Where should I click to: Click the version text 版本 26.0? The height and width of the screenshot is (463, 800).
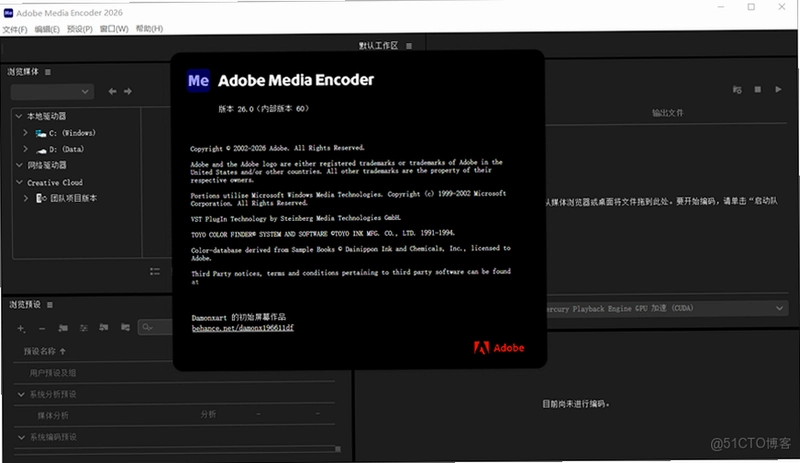click(263, 109)
